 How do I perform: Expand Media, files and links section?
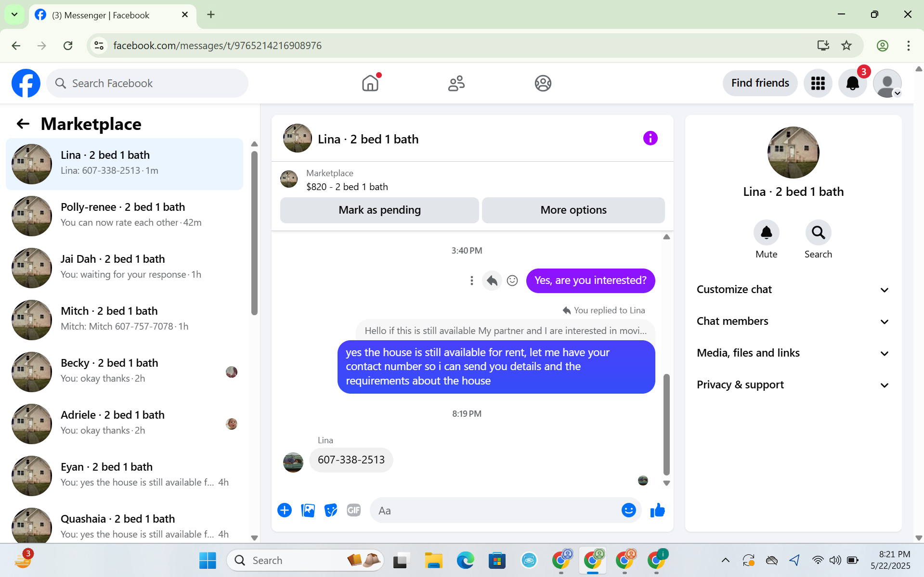coord(793,353)
